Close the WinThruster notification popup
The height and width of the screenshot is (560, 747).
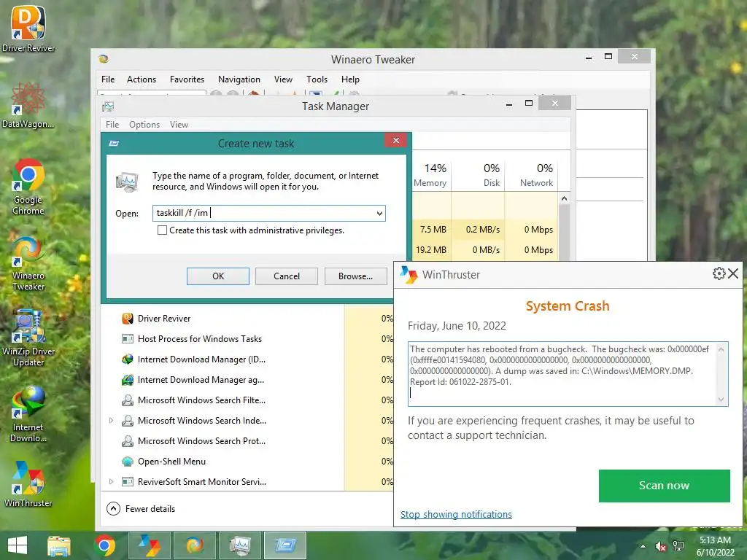point(733,273)
